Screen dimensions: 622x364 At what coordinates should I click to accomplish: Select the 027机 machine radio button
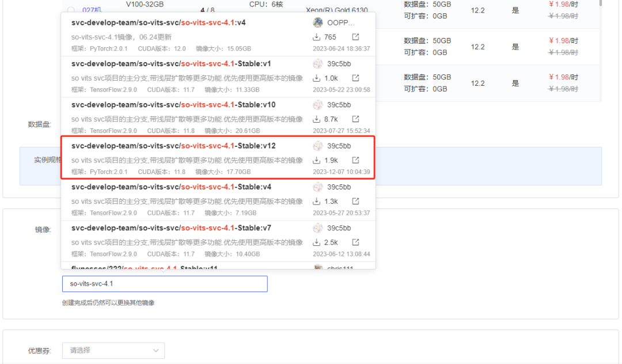pyautogui.click(x=71, y=10)
